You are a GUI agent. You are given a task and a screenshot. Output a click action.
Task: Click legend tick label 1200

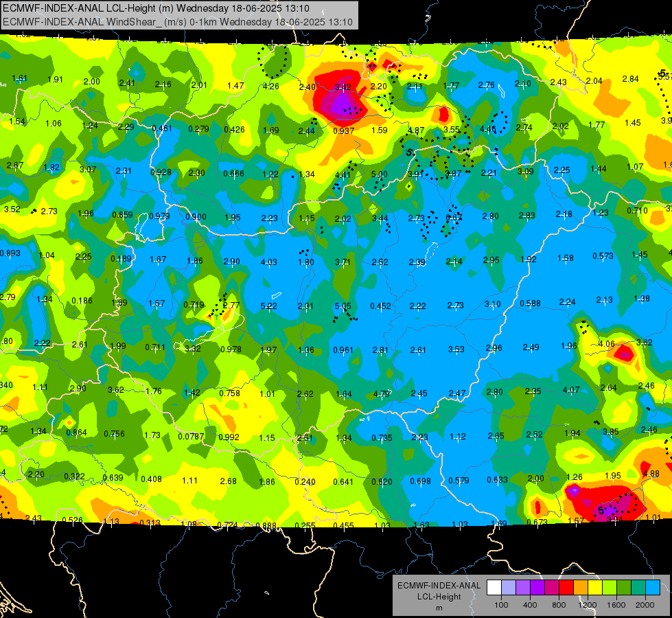click(587, 605)
